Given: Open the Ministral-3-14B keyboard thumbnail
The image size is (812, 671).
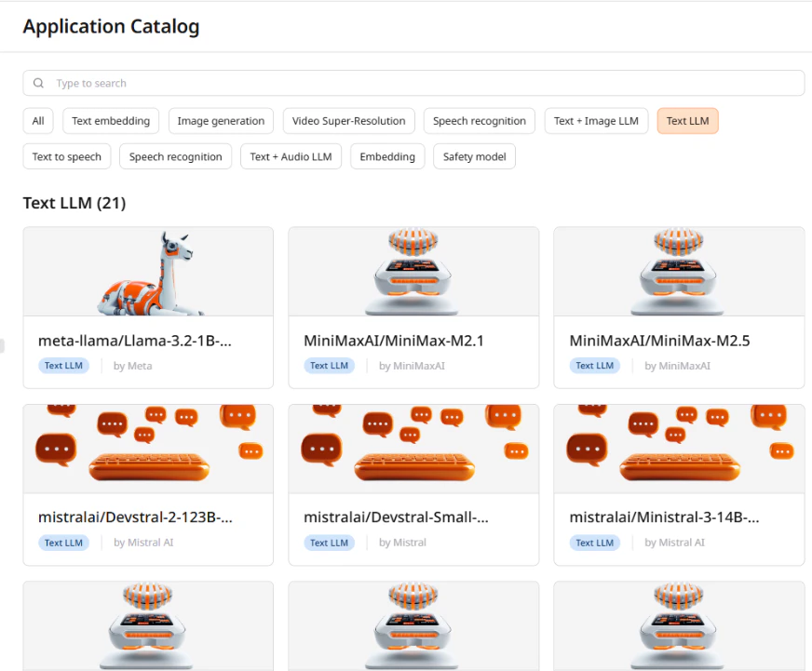Looking at the screenshot, I should [x=679, y=449].
